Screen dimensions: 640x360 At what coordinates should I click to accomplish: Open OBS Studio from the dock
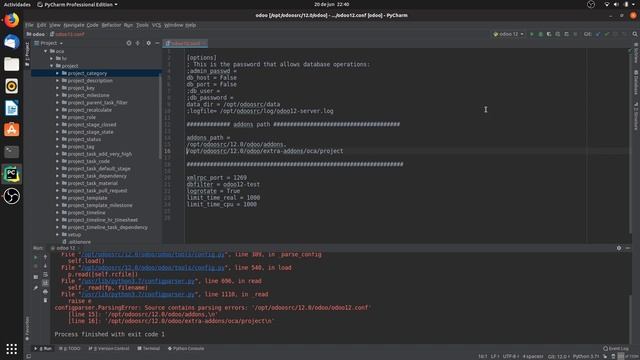click(11, 196)
